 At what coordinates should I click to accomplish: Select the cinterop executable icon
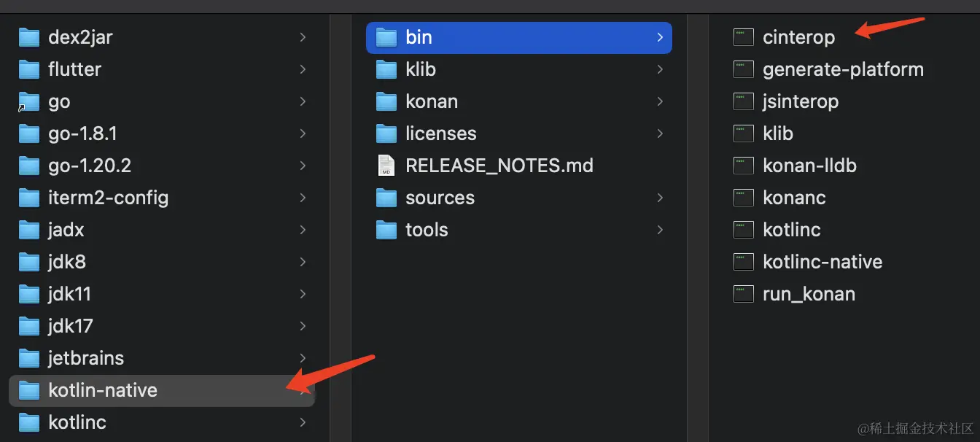(x=743, y=37)
